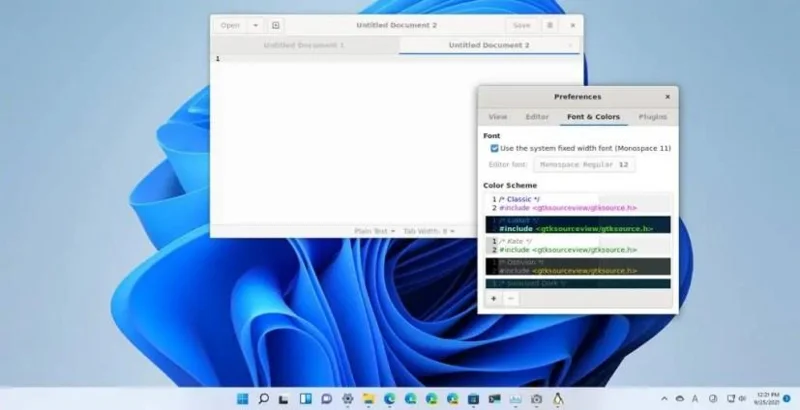Open the Windows Start menu
800x410 pixels.
(x=243, y=399)
